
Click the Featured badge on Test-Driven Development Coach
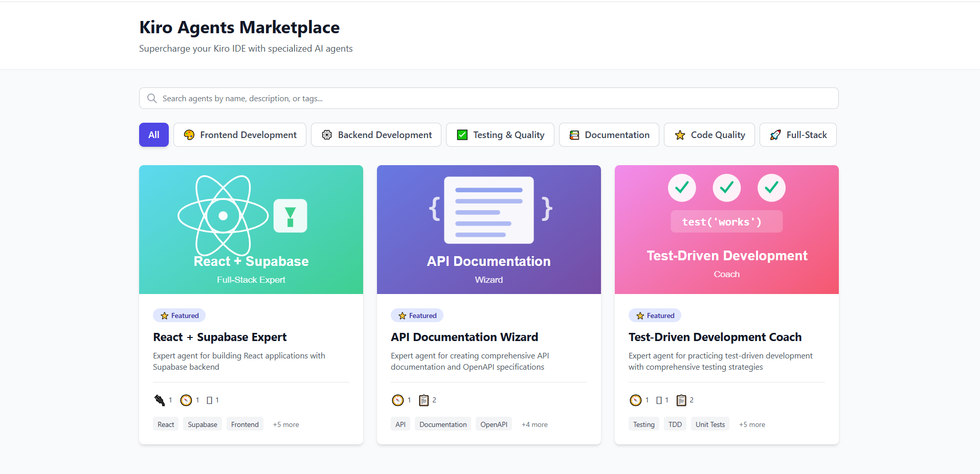(x=655, y=315)
